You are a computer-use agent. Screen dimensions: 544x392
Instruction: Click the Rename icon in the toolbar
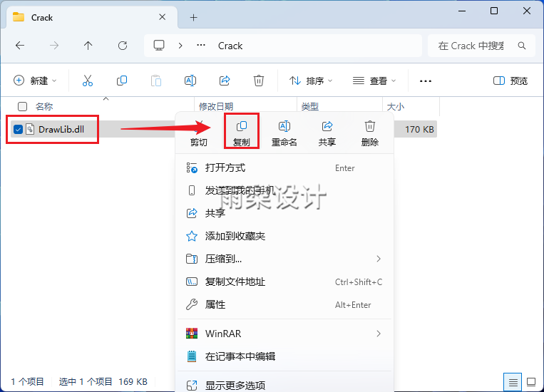(190, 81)
